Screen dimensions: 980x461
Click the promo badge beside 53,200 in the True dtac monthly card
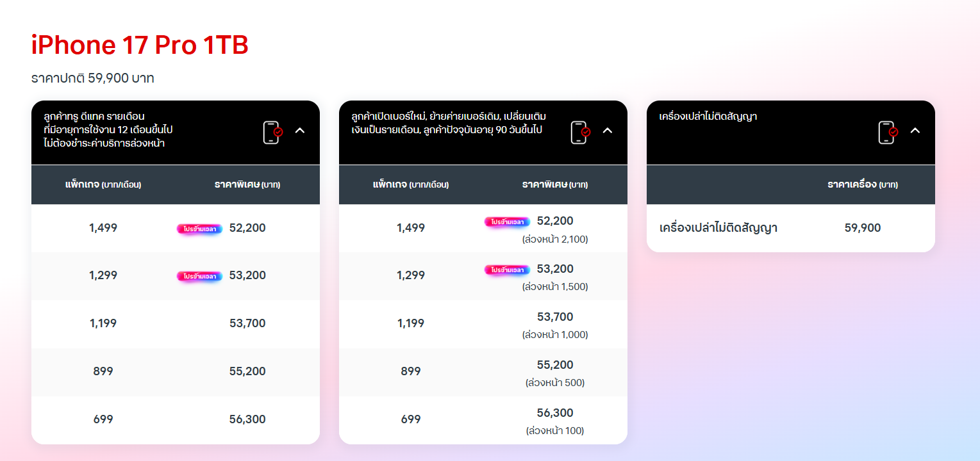199,276
